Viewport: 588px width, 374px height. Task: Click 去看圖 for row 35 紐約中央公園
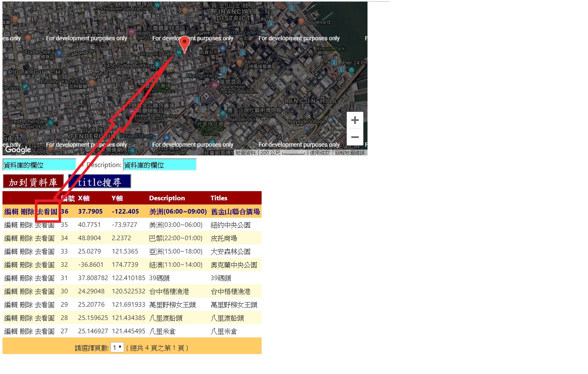pyautogui.click(x=44, y=225)
